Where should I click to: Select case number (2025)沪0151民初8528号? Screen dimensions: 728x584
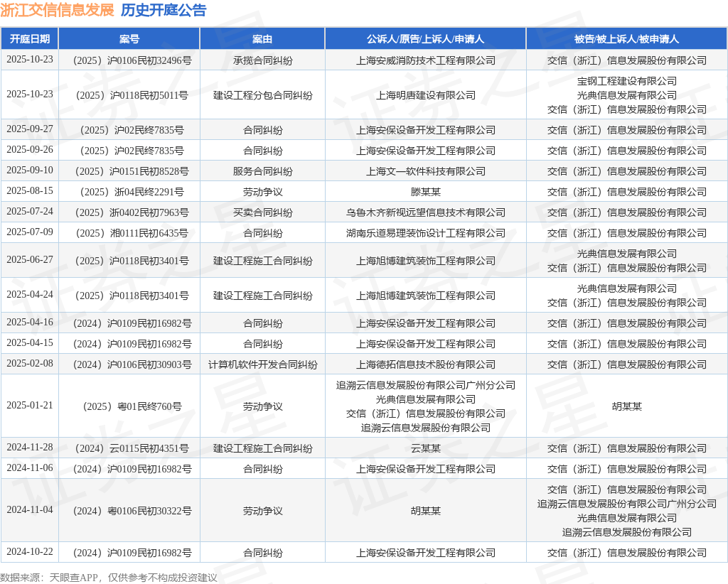pos(132,171)
